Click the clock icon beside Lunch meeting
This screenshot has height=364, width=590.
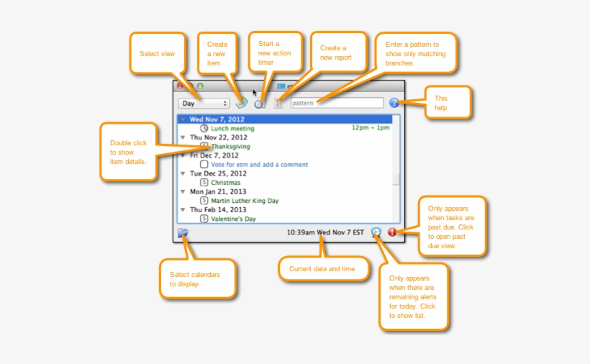[x=204, y=129]
